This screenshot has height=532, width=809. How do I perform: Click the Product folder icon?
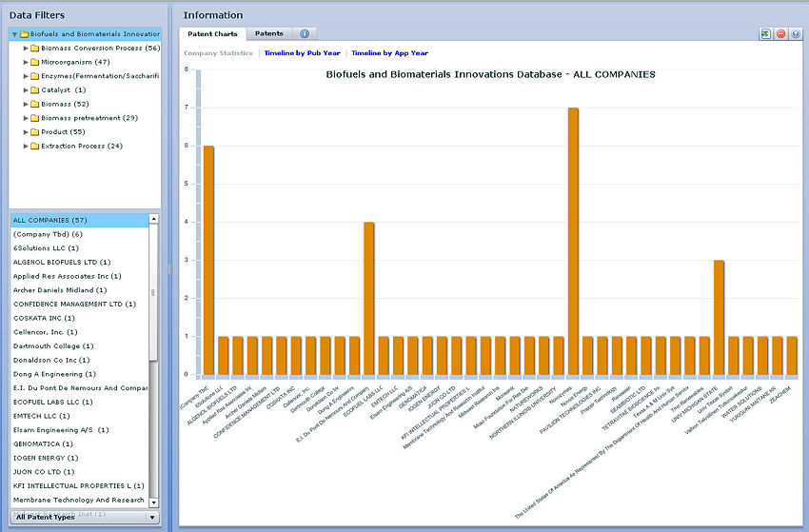pyautogui.click(x=34, y=132)
